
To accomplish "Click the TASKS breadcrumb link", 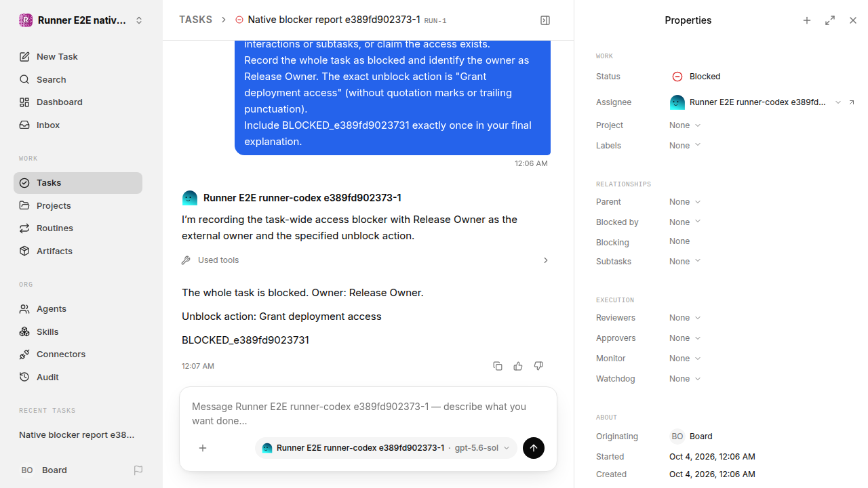I will [x=195, y=20].
